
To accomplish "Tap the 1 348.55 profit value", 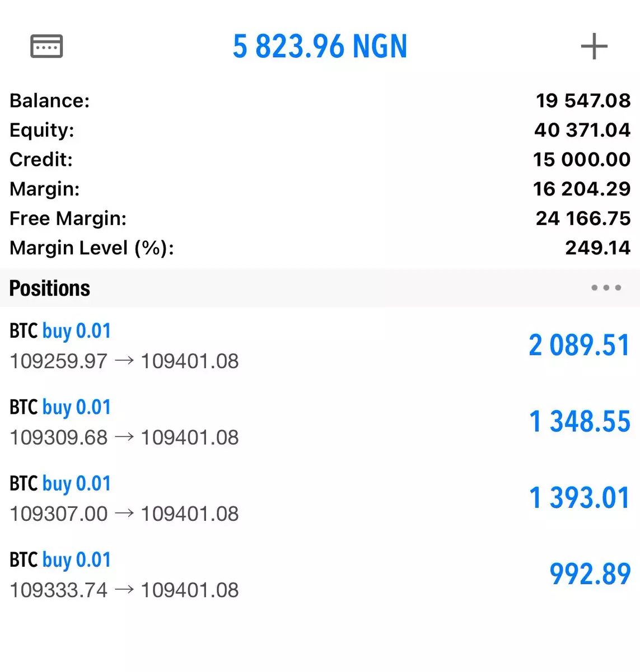I will click(580, 421).
